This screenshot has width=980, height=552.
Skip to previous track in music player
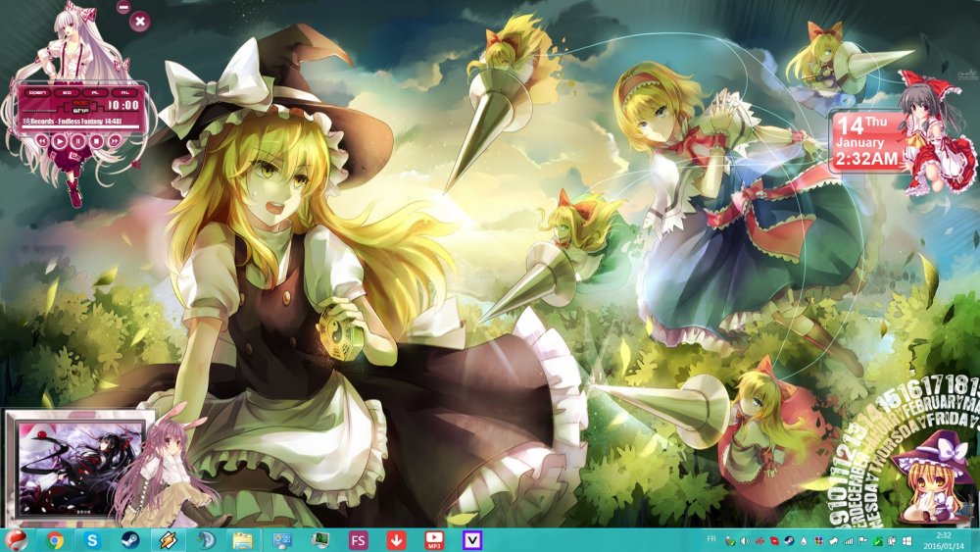point(42,140)
